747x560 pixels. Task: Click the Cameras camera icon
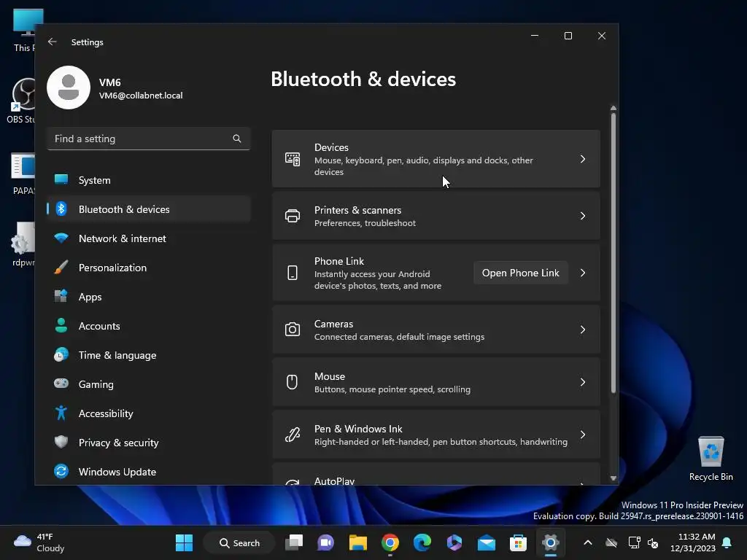pyautogui.click(x=293, y=330)
